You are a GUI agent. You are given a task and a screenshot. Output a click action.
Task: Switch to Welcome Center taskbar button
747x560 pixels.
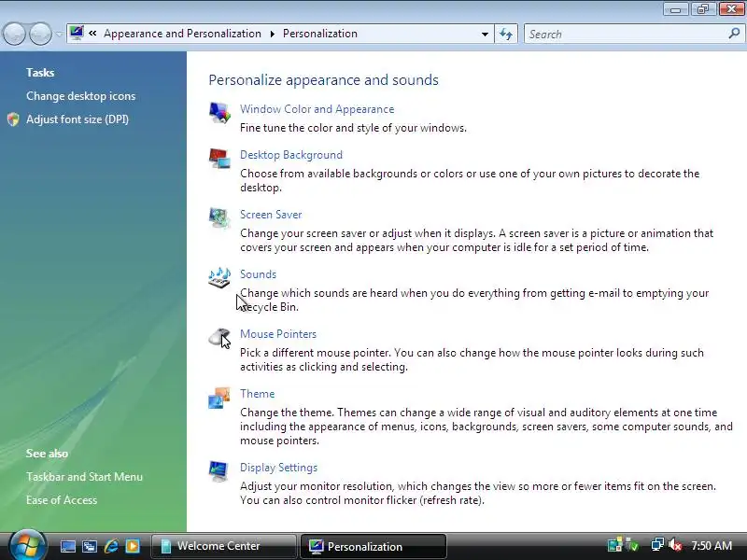(x=224, y=546)
